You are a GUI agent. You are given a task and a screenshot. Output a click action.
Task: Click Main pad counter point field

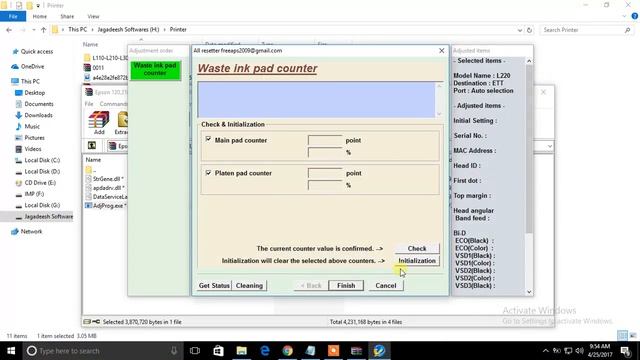325,140
